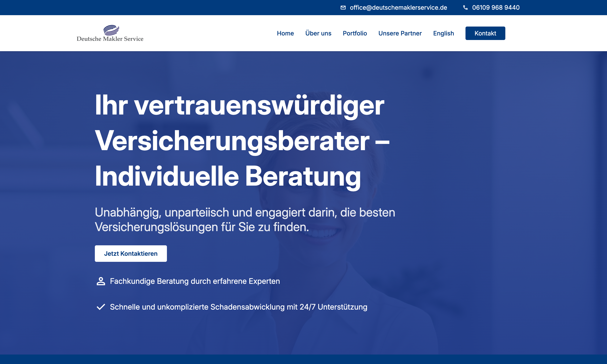Open the Portfolio page from the menu
Image resolution: width=607 pixels, height=364 pixels.
[355, 33]
